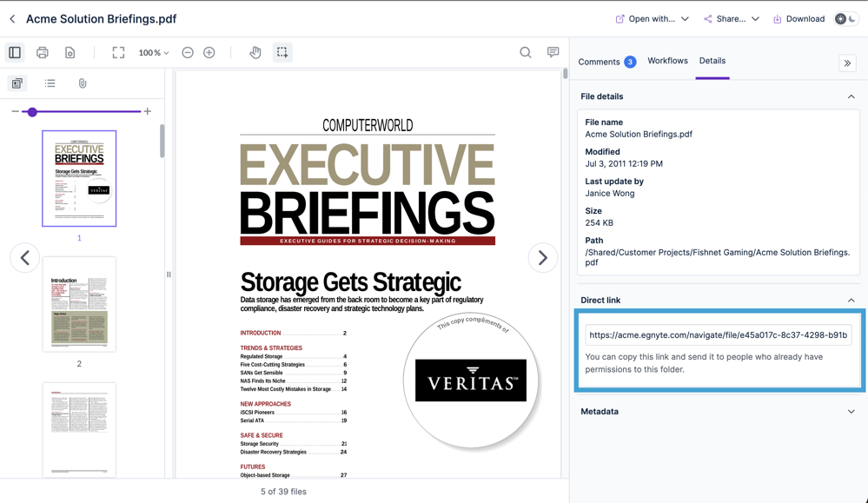Zoom out with the minus circle icon
Screen dimensions: 868x503
[188, 53]
